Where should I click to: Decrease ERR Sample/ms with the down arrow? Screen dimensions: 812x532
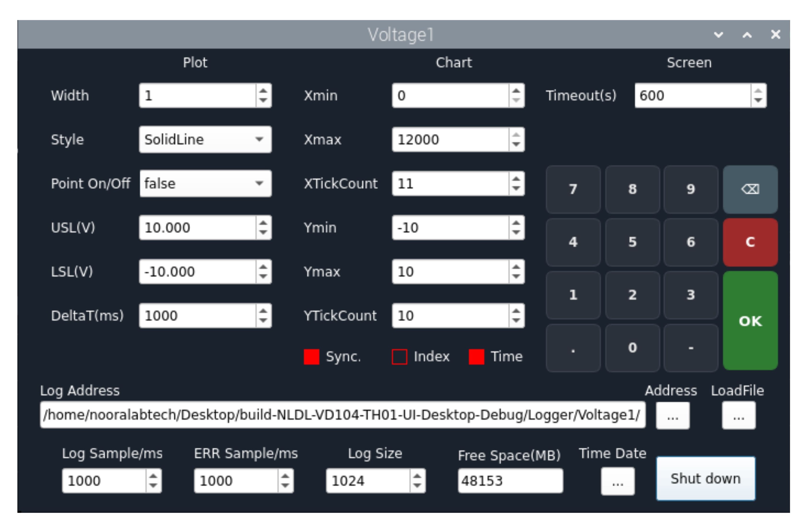coord(285,486)
